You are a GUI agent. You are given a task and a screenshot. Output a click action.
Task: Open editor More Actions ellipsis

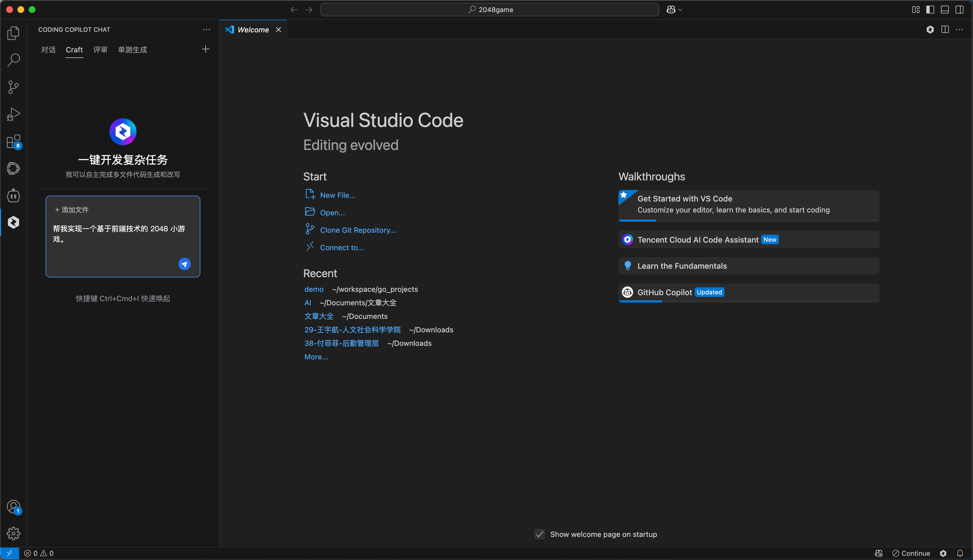click(959, 30)
